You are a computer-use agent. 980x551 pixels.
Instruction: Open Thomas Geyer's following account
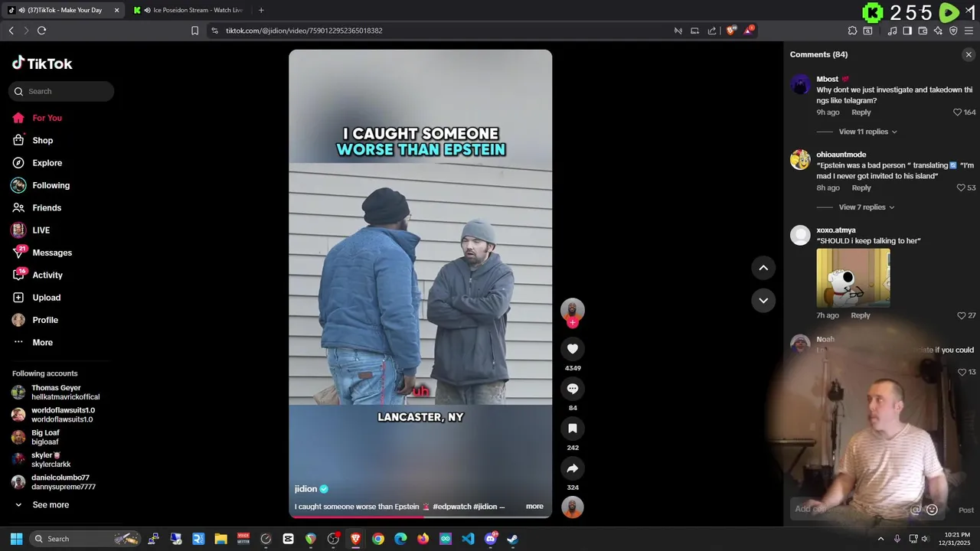click(54, 393)
